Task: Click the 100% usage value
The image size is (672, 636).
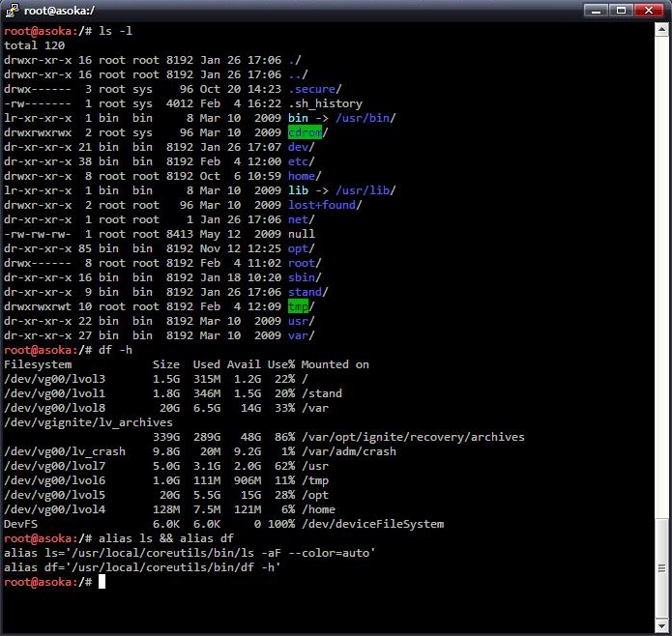Action: coord(281,524)
